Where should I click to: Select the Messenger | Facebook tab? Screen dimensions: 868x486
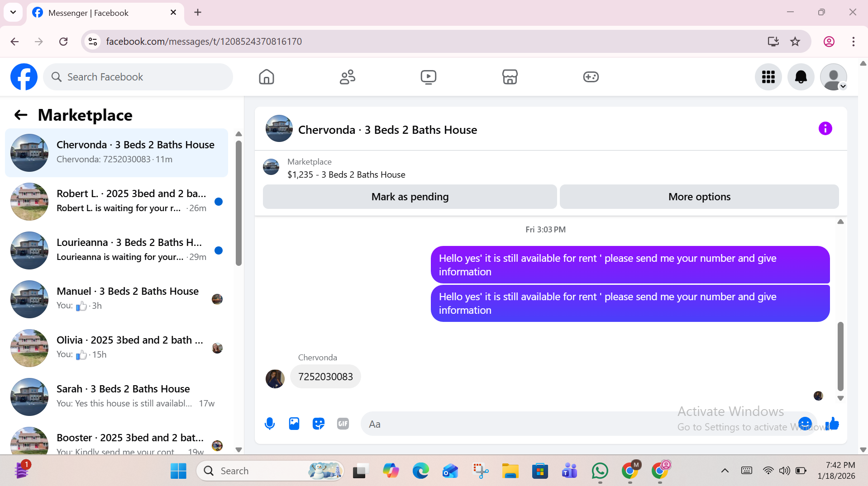pyautogui.click(x=105, y=13)
